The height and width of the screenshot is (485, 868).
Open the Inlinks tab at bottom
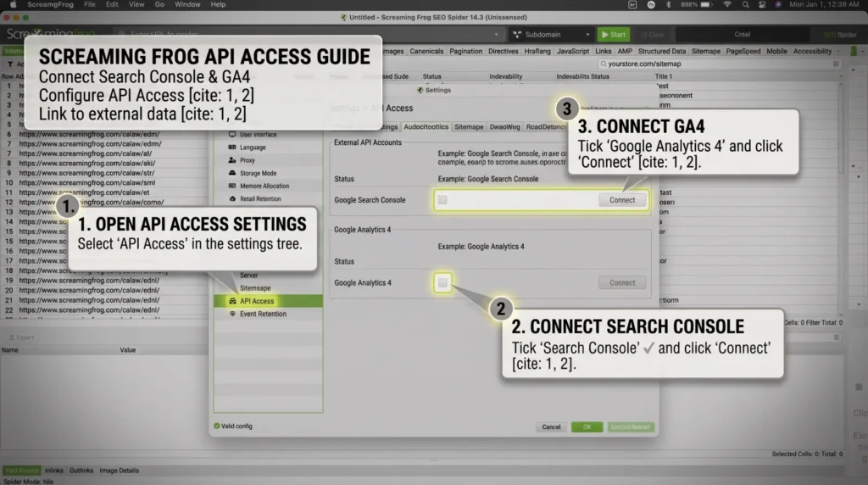click(53, 470)
